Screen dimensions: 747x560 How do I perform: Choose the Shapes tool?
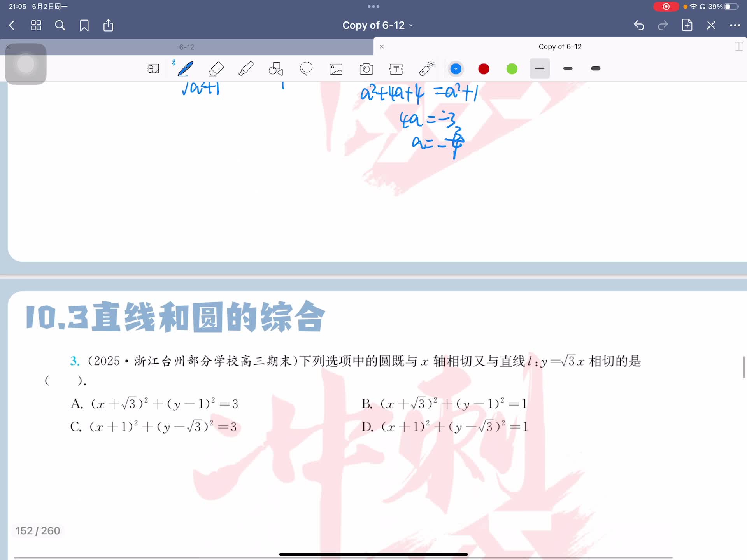point(276,69)
